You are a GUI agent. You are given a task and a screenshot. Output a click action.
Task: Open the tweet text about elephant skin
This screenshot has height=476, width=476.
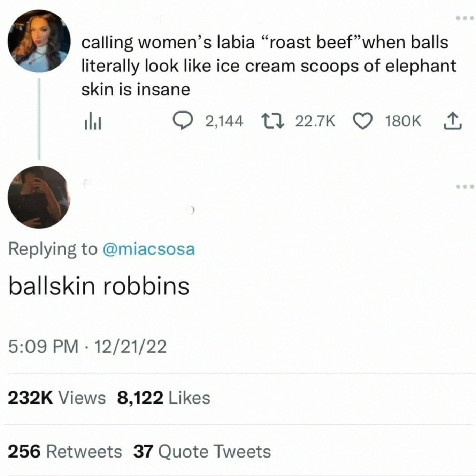pos(268,66)
